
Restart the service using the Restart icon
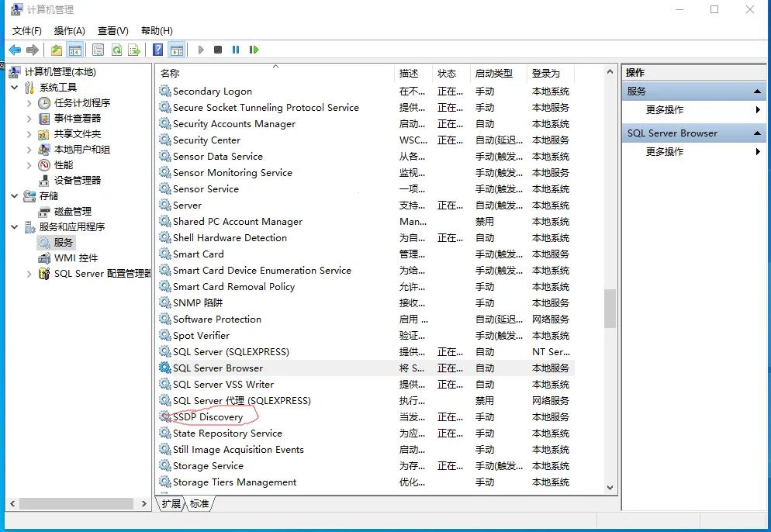(x=254, y=50)
